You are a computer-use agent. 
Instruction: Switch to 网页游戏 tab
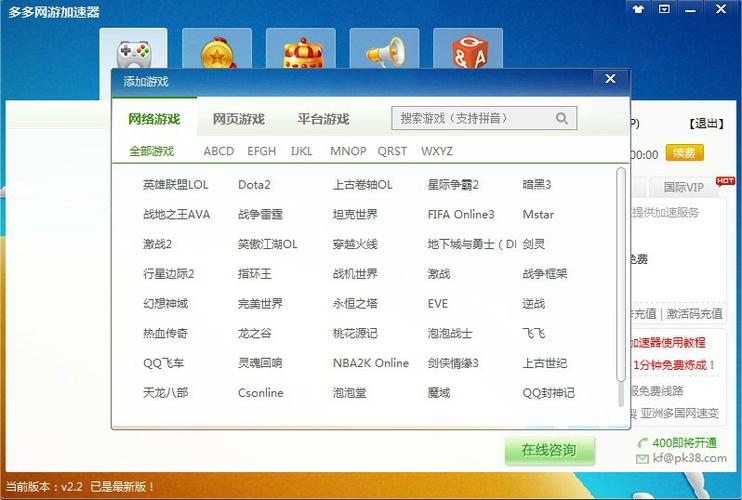click(x=238, y=119)
